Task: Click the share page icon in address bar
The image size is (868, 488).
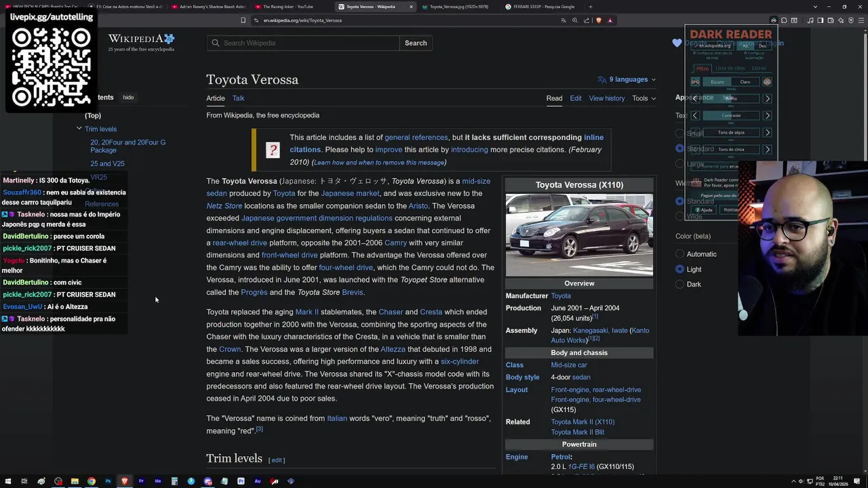Action: [587, 20]
